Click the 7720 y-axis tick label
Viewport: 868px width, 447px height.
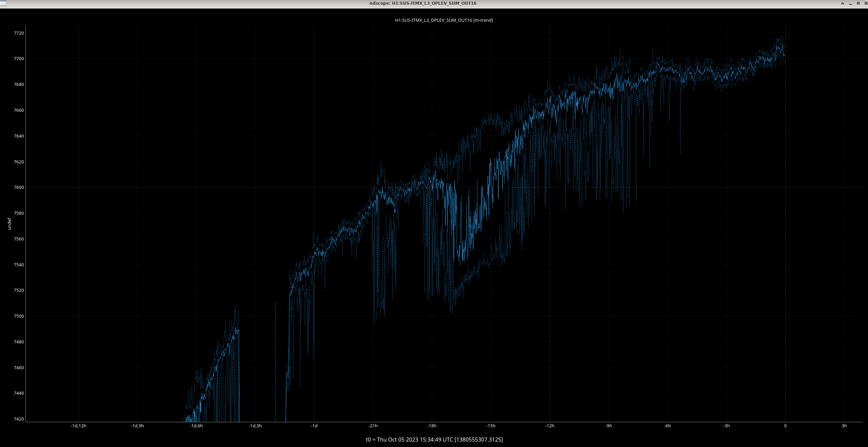click(19, 33)
